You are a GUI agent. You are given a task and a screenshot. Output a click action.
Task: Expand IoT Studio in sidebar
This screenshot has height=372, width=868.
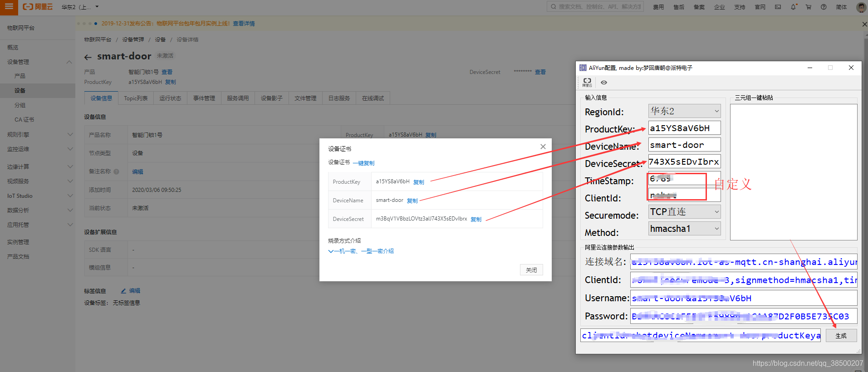tap(70, 196)
